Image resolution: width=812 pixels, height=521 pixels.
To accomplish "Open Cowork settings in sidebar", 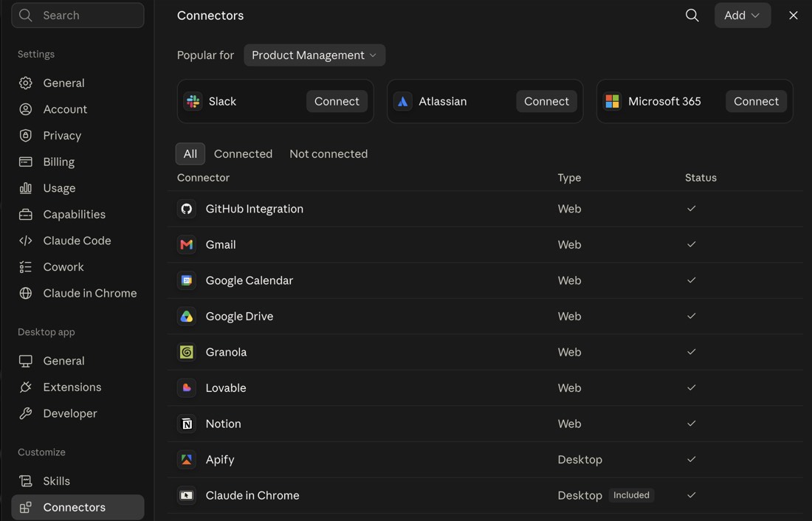I will click(x=78, y=266).
